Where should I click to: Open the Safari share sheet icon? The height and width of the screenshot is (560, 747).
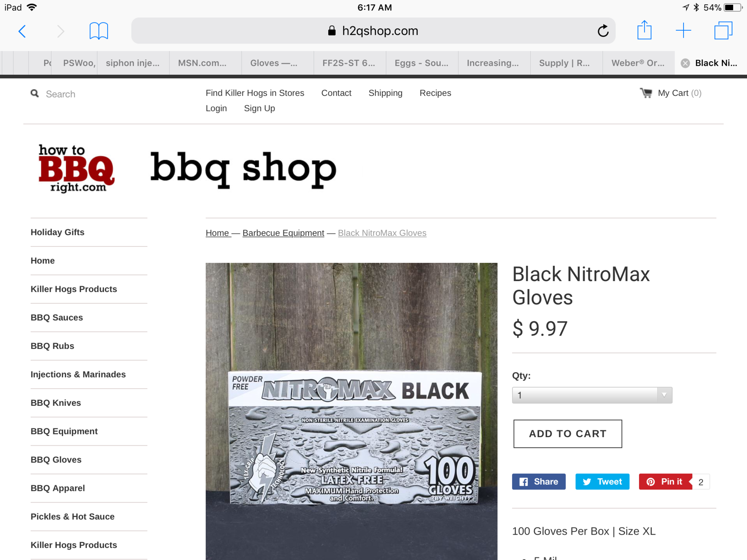click(x=644, y=30)
